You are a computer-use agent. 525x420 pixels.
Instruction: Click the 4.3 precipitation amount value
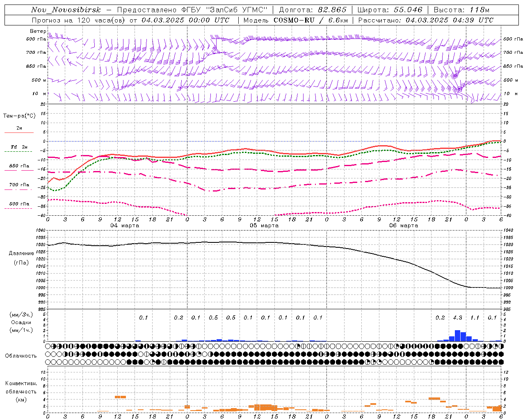click(457, 318)
